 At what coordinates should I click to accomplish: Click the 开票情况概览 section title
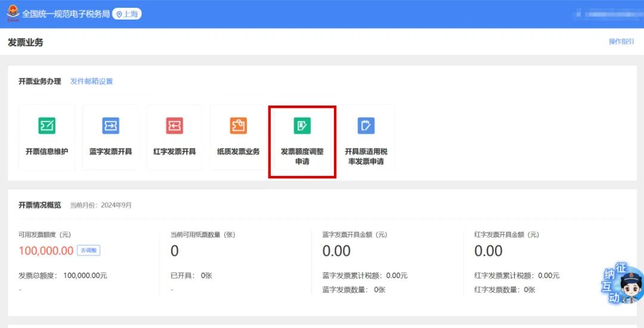click(40, 205)
